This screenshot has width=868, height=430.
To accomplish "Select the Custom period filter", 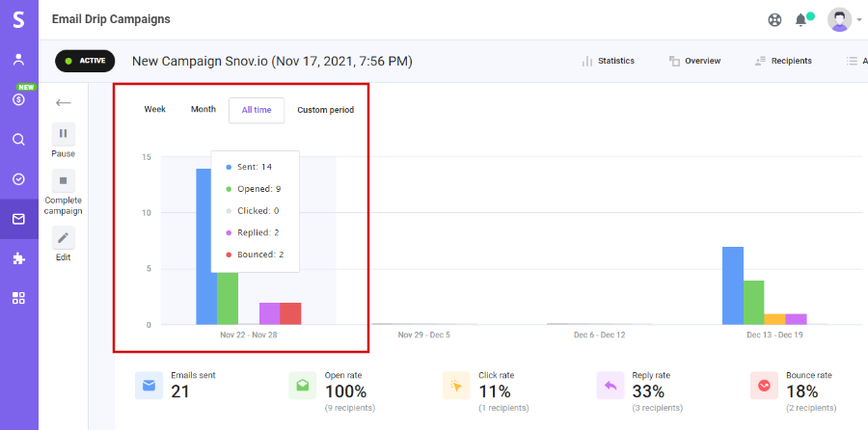I will coord(325,110).
